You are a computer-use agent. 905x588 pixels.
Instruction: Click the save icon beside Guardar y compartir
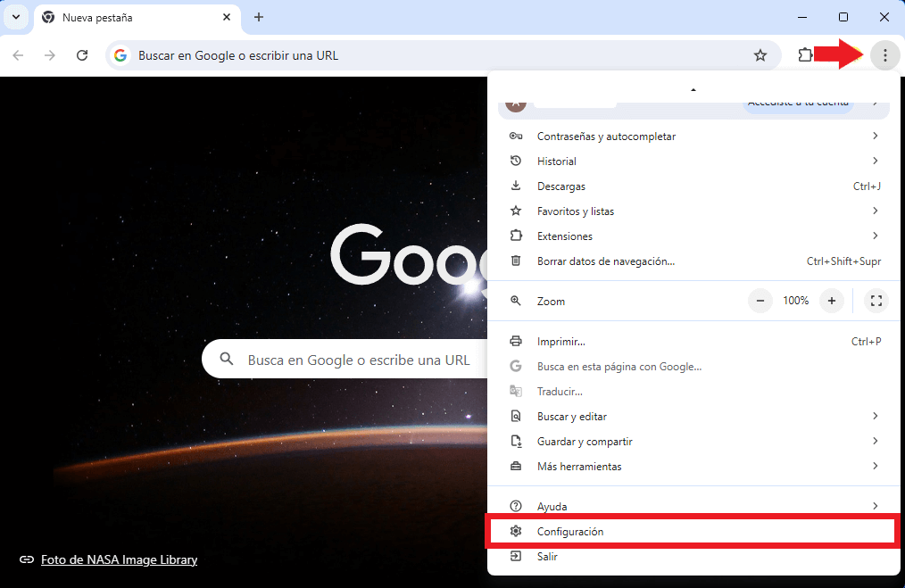coord(515,442)
